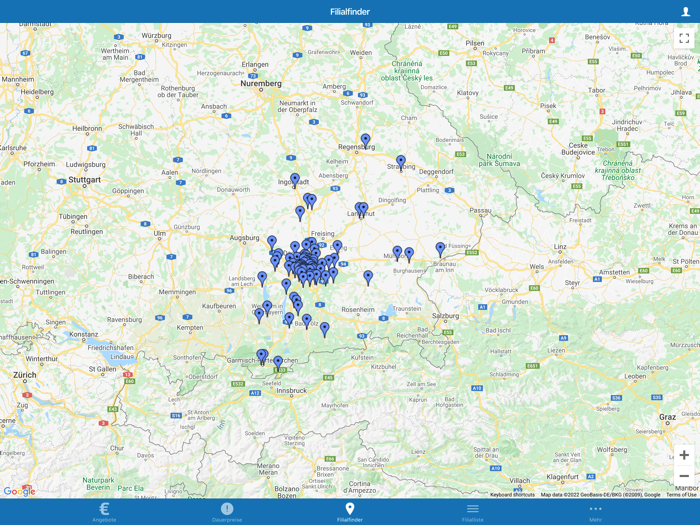Image resolution: width=700 pixels, height=525 pixels.
Task: Open Keyboard shortcuts link
Action: [512, 495]
